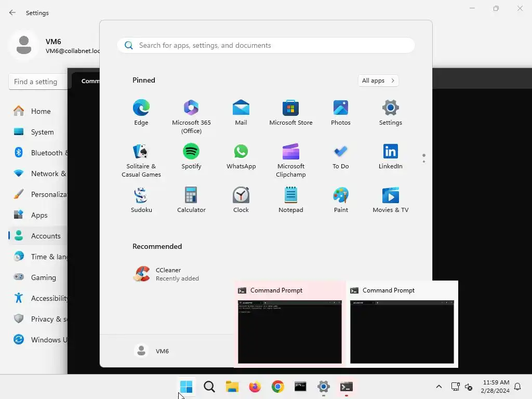Screen dimensions: 532x399
Task: Click the All apps button
Action: (x=378, y=81)
